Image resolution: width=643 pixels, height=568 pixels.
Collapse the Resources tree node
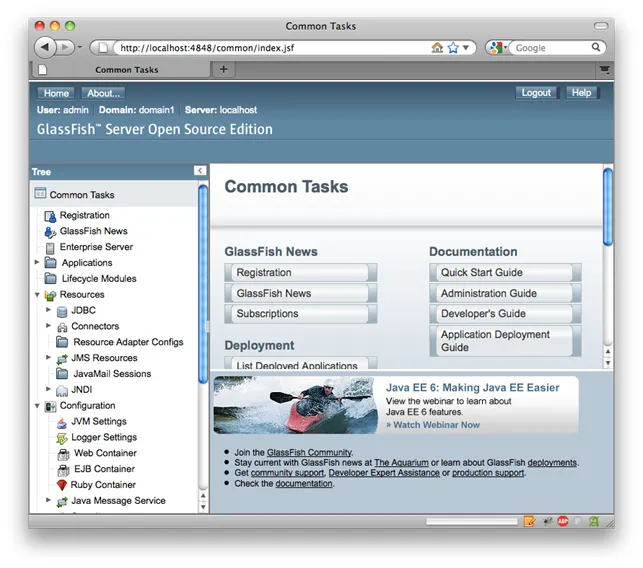pos(37,295)
